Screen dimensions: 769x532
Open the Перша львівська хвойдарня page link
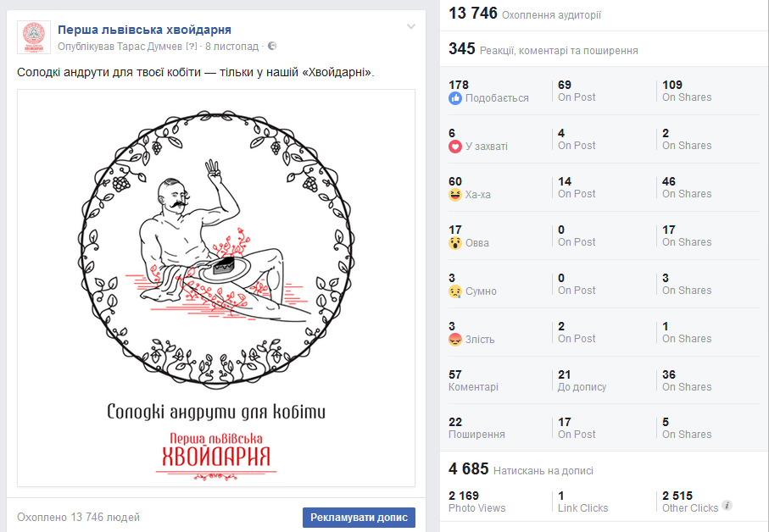tap(144, 30)
